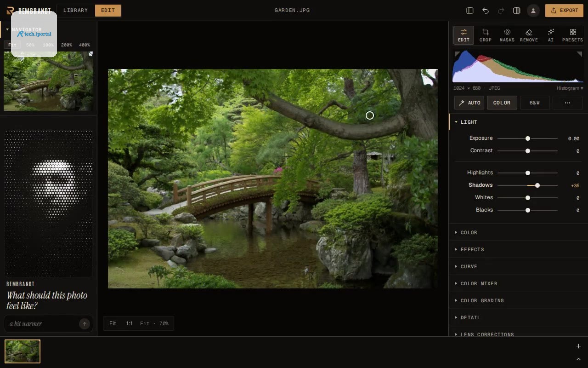This screenshot has height=368, width=588.
Task: Expand the Detail section
Action: 518,317
